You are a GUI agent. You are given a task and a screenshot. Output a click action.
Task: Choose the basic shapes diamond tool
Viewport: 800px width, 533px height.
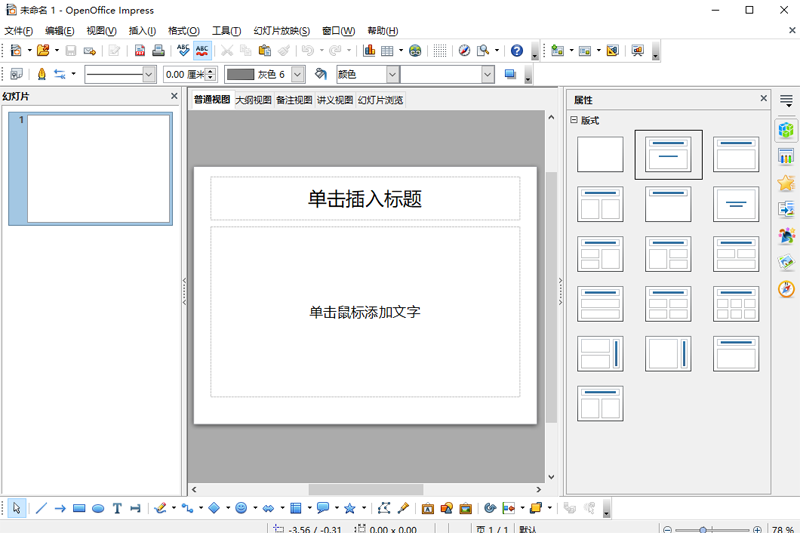[x=214, y=508]
